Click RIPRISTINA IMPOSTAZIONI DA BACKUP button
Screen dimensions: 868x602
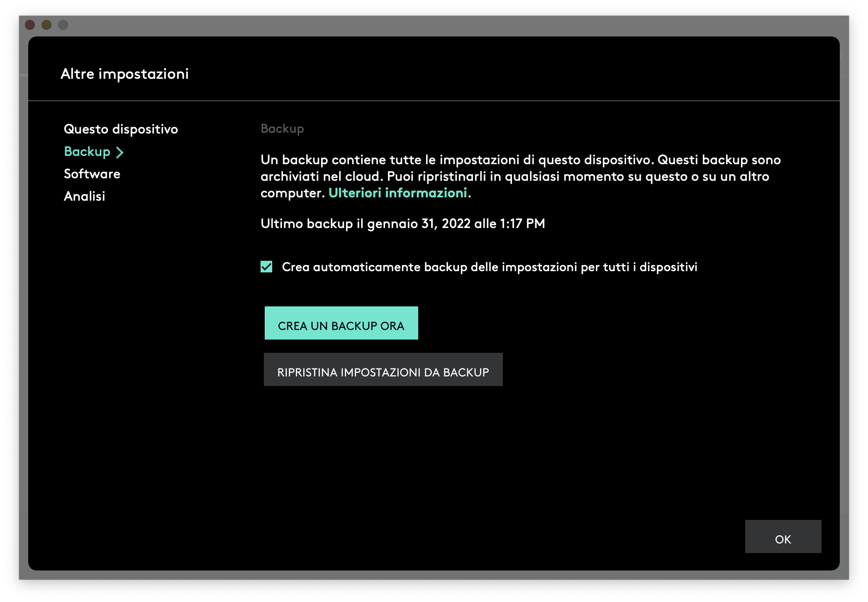click(x=383, y=369)
